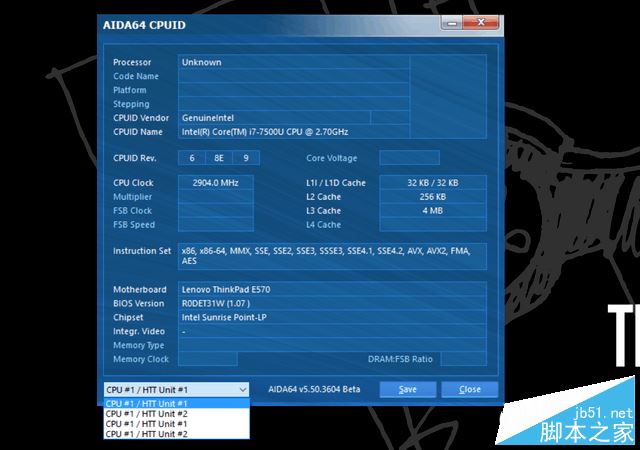The image size is (640, 450).
Task: Click the 'Instruction Set' label
Action: pos(142,251)
